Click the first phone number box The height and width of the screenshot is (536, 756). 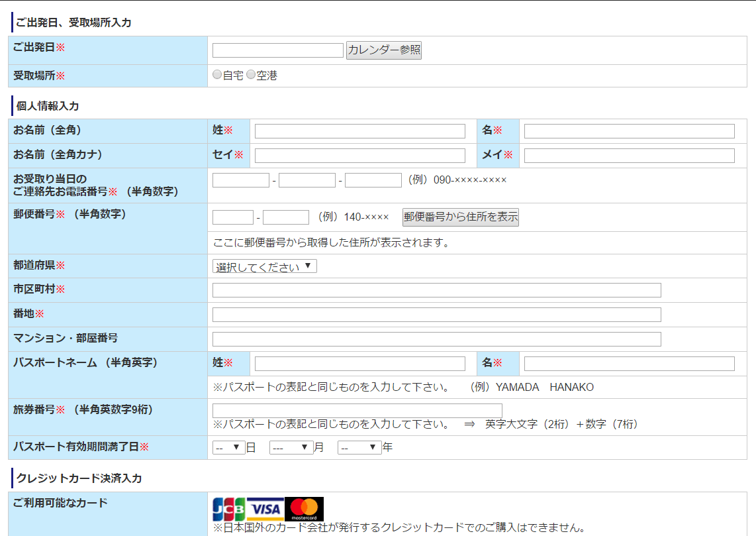(x=241, y=180)
